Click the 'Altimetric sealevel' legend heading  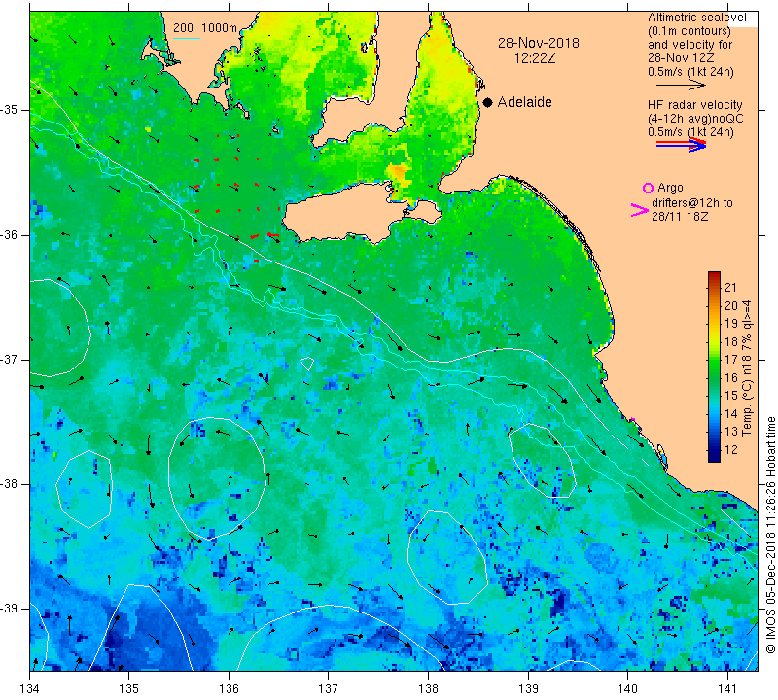point(696,17)
